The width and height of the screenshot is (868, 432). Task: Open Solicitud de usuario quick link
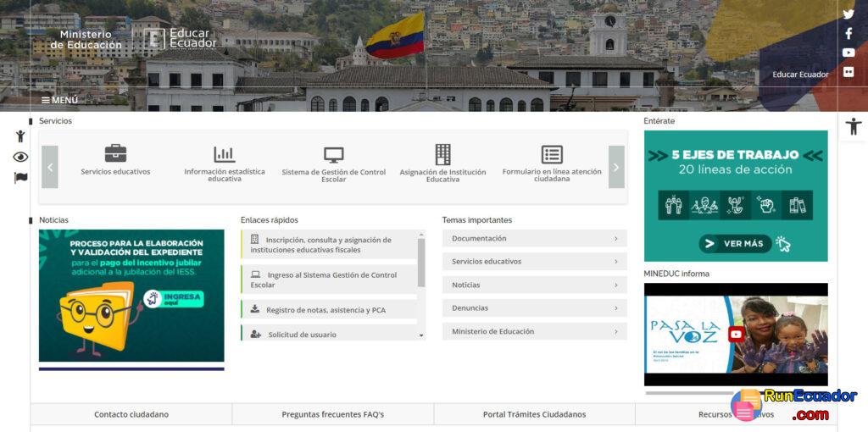point(329,334)
